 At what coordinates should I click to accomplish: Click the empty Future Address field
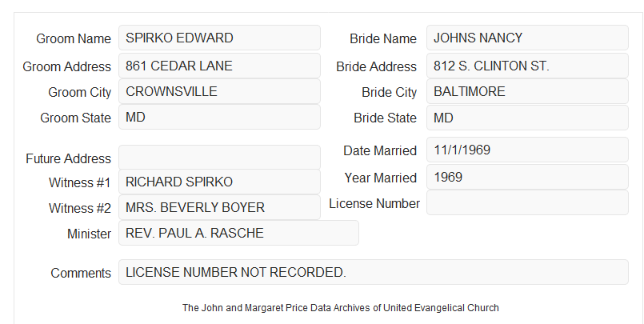pos(219,158)
